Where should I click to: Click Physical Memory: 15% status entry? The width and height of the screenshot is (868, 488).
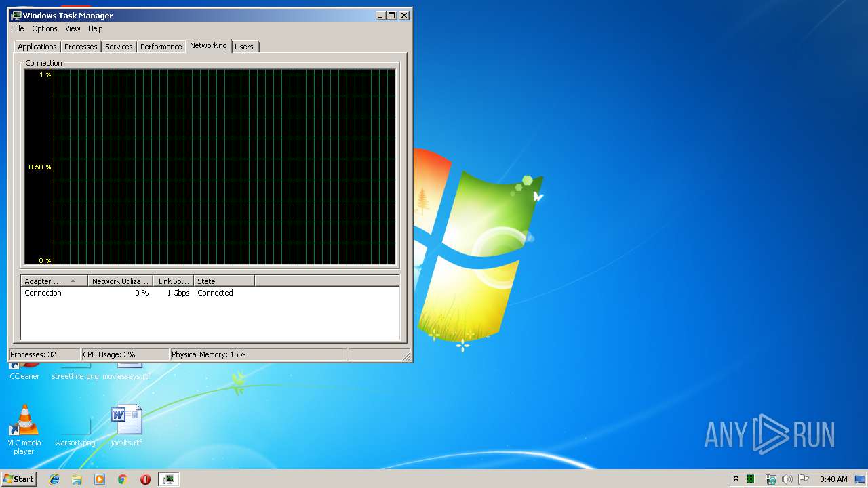pos(258,354)
